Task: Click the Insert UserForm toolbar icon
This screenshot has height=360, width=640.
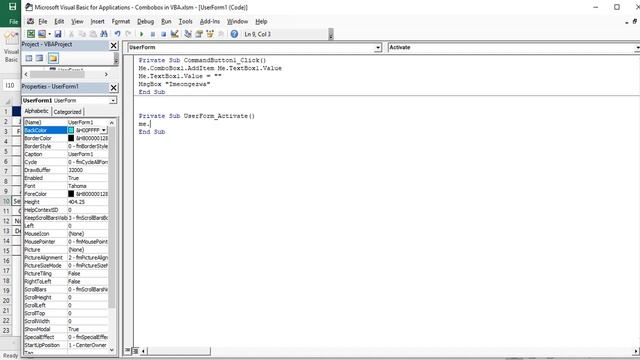Action: [x=42, y=34]
